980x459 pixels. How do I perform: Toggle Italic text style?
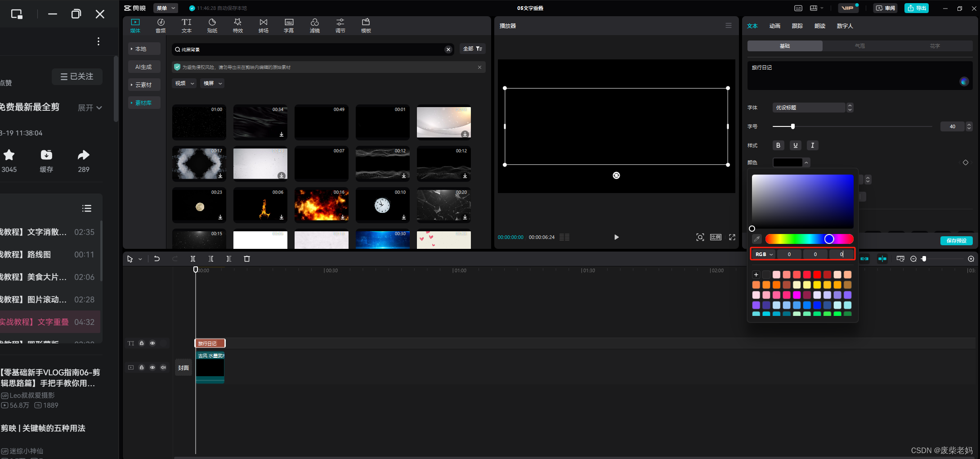pos(813,145)
